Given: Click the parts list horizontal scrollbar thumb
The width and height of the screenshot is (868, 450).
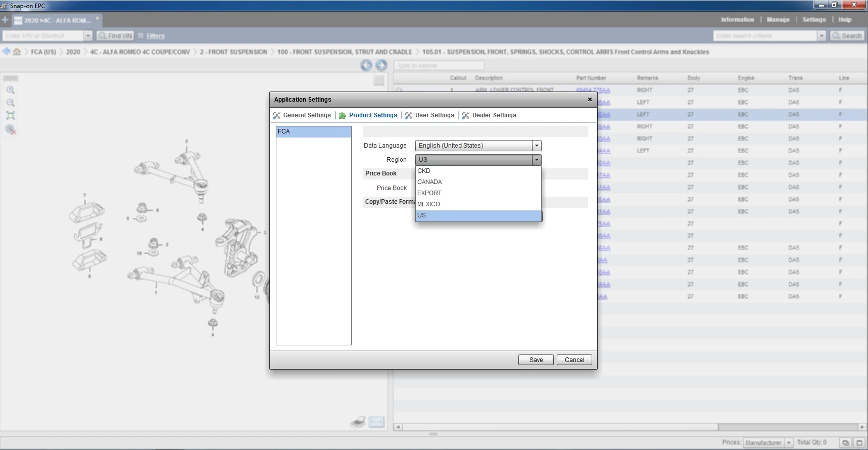Looking at the screenshot, I should 560,427.
